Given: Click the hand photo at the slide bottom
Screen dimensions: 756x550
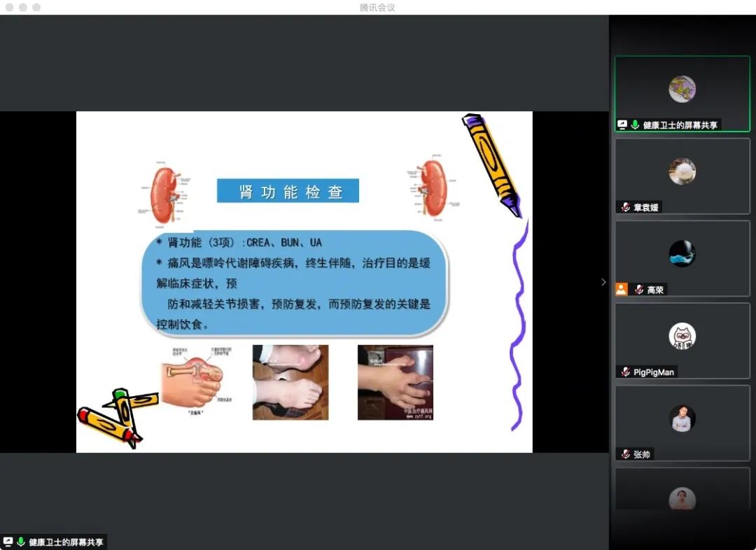Looking at the screenshot, I should [395, 382].
